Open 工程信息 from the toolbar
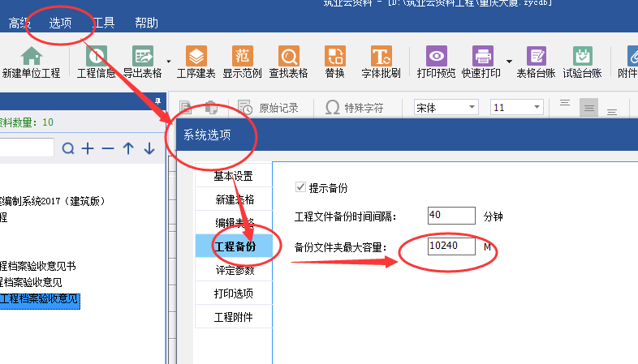Image resolution: width=638 pixels, height=364 pixels. coord(96,57)
